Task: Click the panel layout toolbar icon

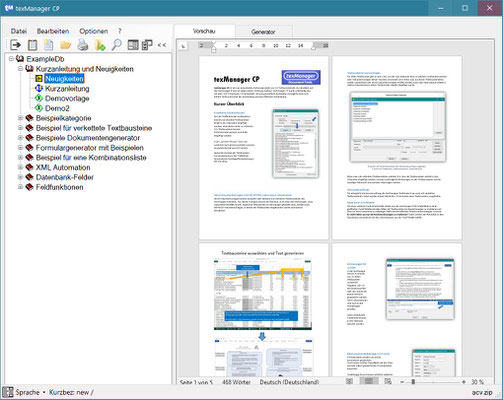Action: click(x=133, y=45)
